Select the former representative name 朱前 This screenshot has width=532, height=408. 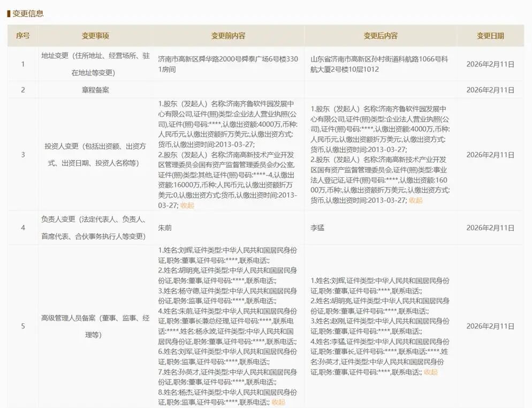164,228
